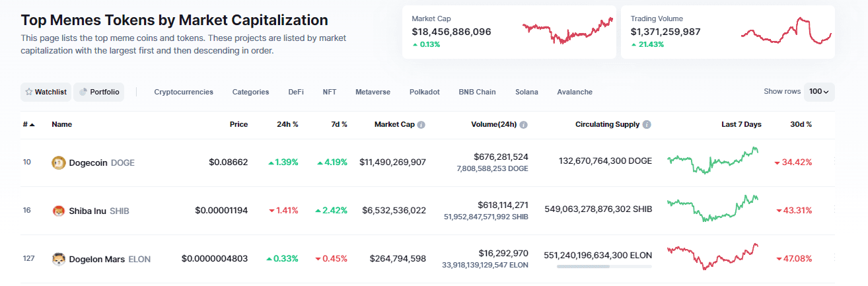The height and width of the screenshot is (286, 868).
Task: Click Shiba Inu price $0.00001194
Action: pyautogui.click(x=221, y=210)
